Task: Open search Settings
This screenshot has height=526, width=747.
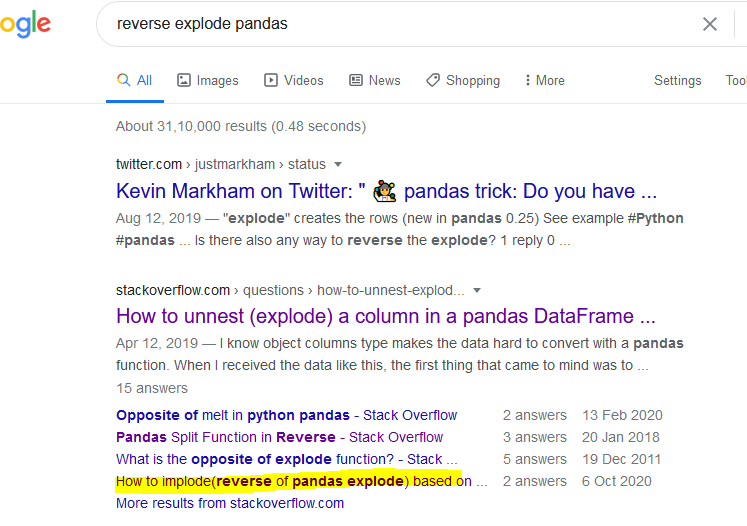Action: 677,81
